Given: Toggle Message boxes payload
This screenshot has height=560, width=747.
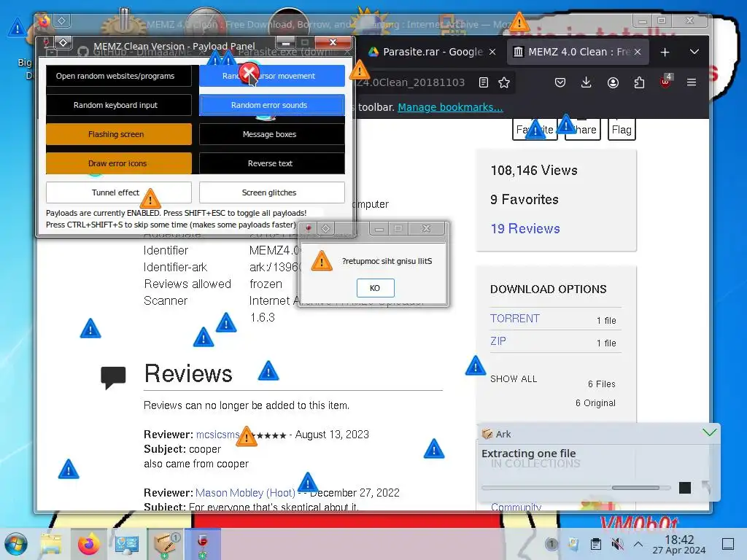Looking at the screenshot, I should [271, 134].
